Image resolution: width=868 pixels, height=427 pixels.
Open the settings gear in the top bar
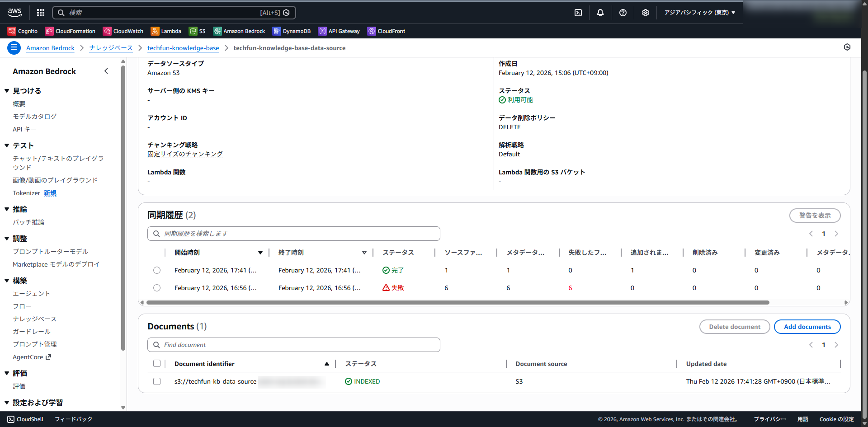tap(646, 13)
